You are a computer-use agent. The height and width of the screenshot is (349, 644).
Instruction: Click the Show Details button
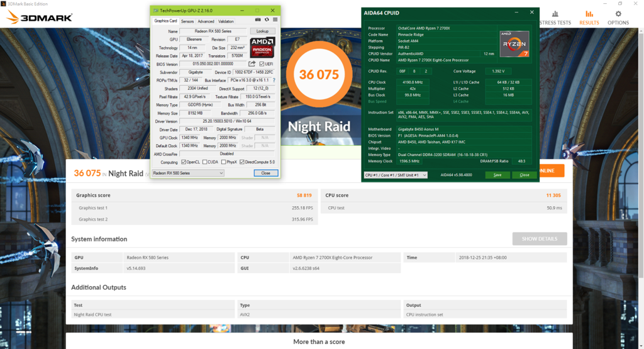click(540, 238)
